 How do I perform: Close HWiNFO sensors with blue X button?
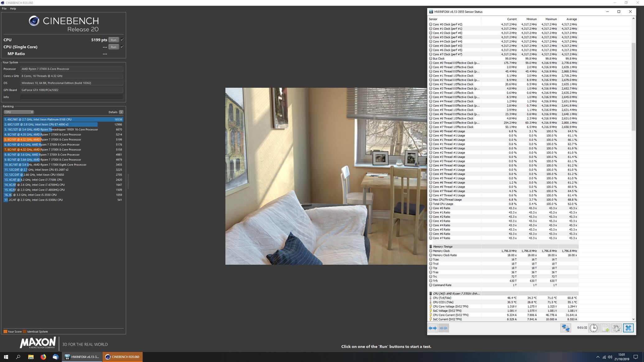628,328
